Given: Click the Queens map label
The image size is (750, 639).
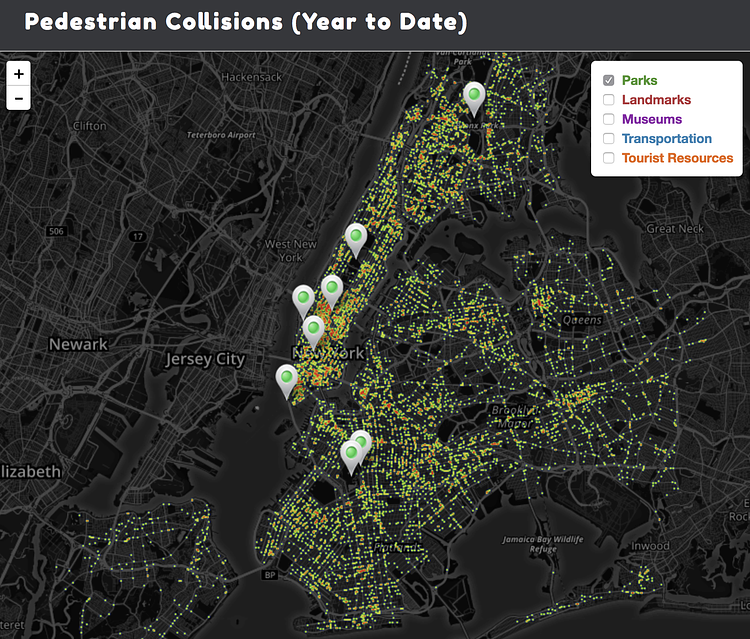Looking at the screenshot, I should [582, 320].
